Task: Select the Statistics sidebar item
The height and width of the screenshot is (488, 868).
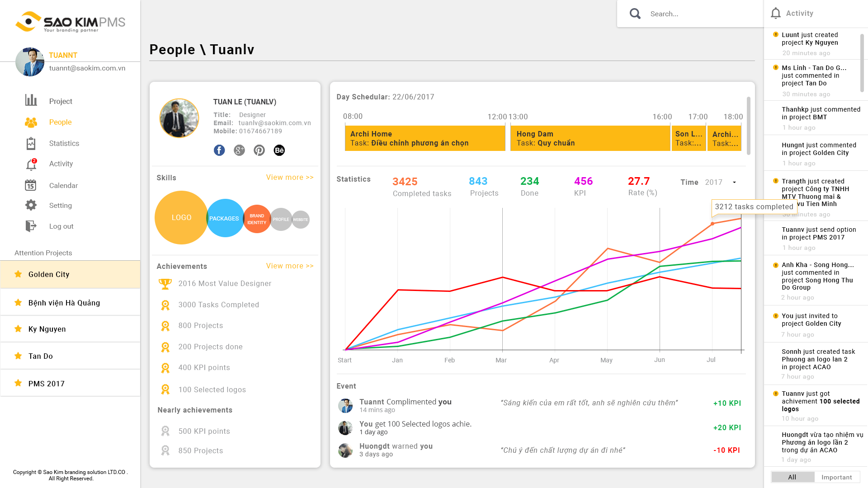Action: coord(64,143)
